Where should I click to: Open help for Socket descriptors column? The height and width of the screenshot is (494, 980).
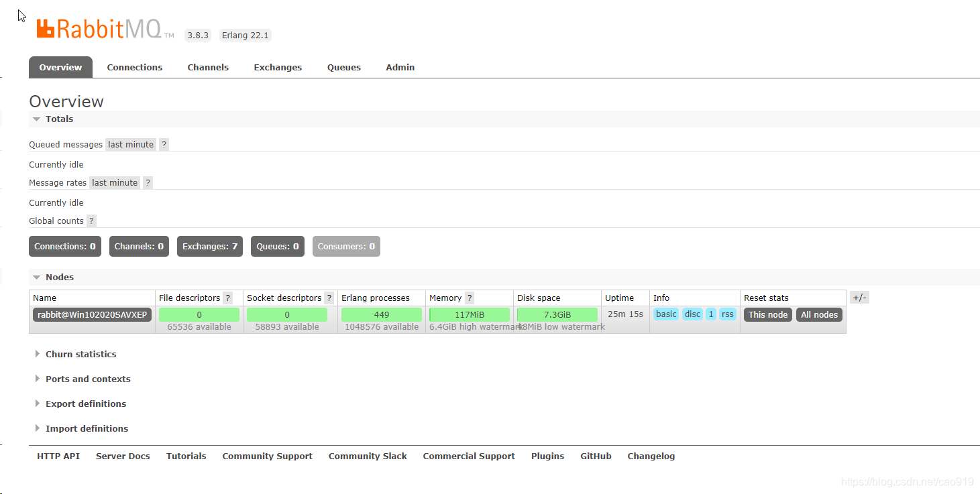click(329, 298)
